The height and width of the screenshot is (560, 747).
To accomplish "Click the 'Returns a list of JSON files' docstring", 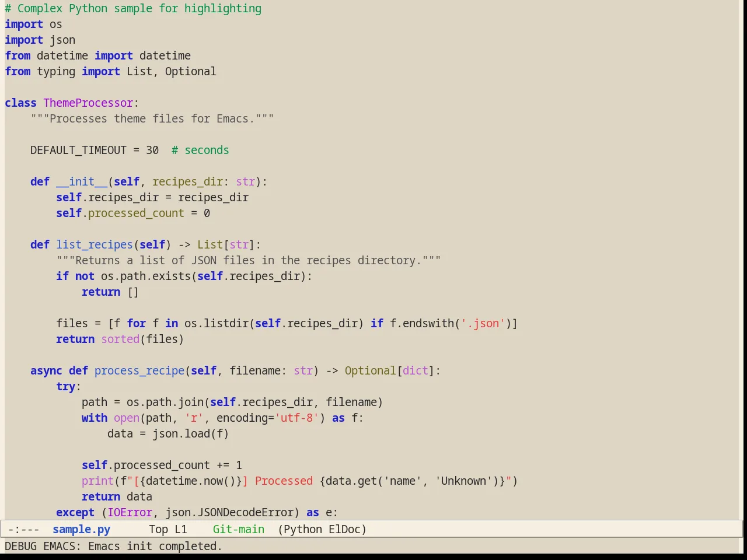I will (x=249, y=260).
